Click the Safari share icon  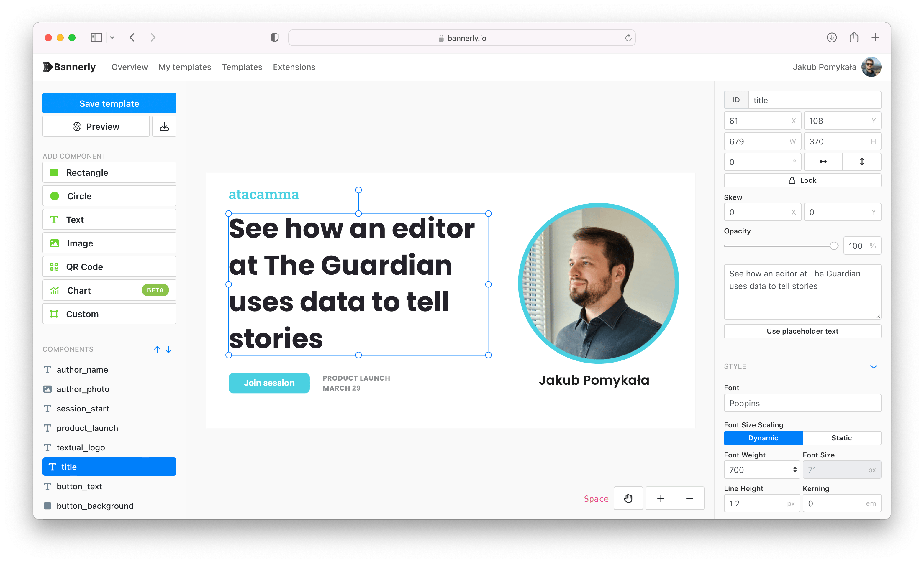coord(854,37)
